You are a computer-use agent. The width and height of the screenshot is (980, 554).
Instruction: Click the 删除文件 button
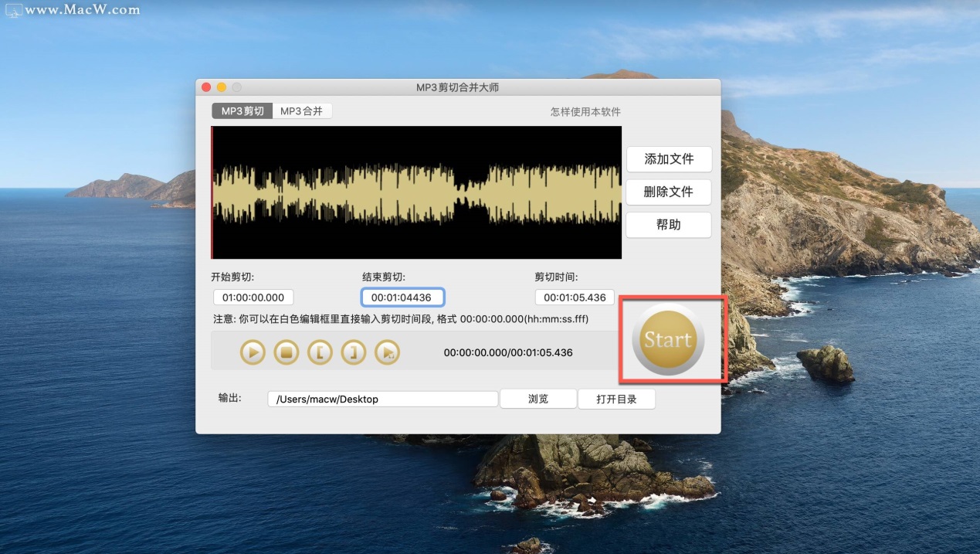click(x=668, y=192)
